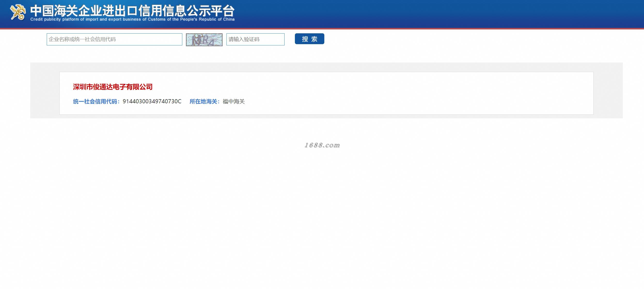Click the Chinese platform title in header

click(132, 10)
